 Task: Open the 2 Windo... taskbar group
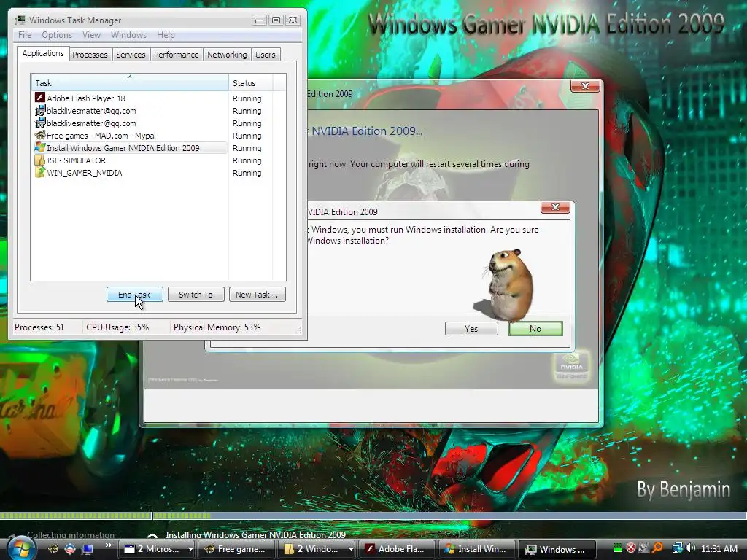[x=312, y=549]
